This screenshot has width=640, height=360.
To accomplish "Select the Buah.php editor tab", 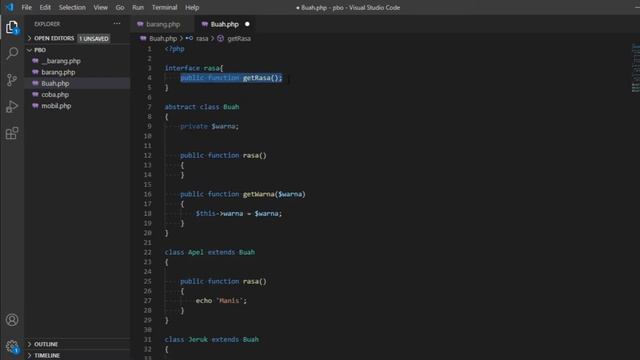I will click(224, 24).
